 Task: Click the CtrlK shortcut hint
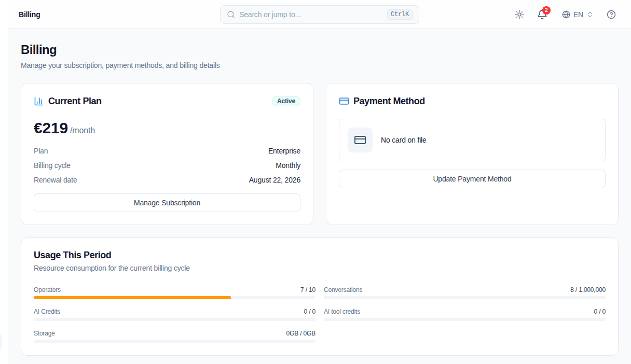[x=400, y=15]
